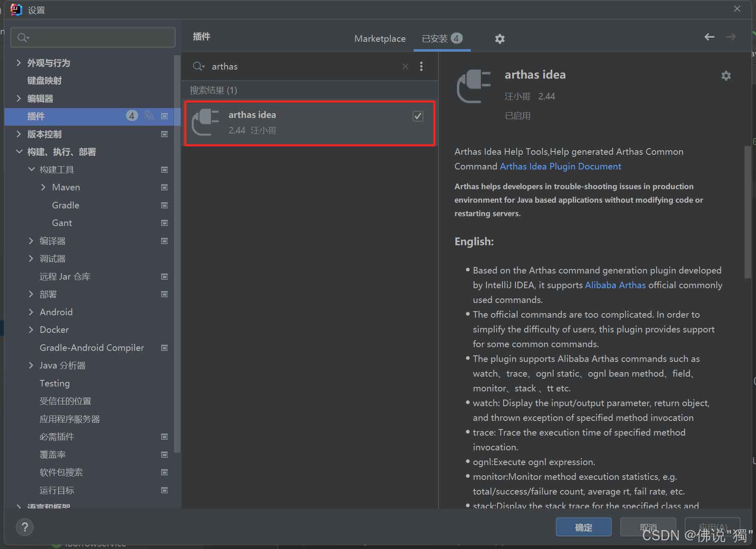Click the 搜索结果 (1) header
This screenshot has height=549, width=756.
214,90
